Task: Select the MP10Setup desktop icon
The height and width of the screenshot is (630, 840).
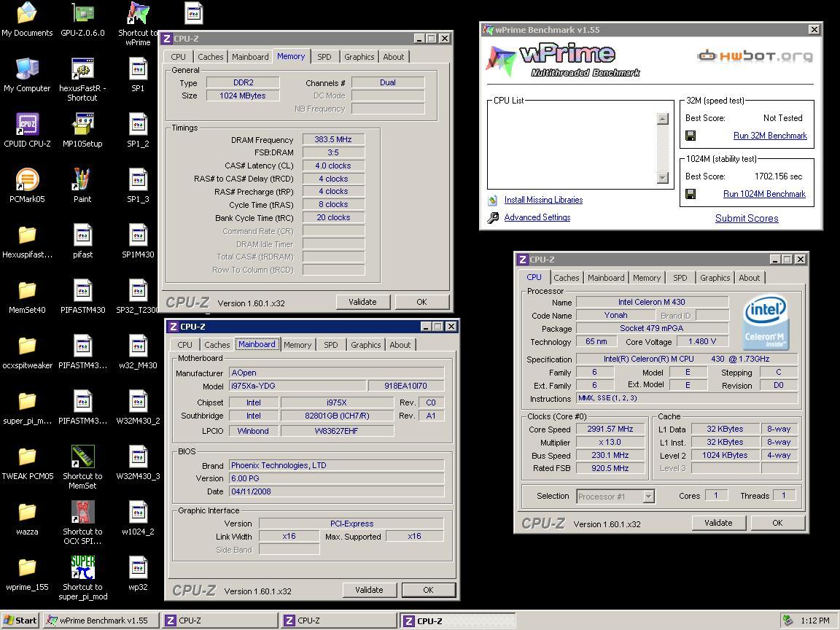Action: [x=82, y=131]
